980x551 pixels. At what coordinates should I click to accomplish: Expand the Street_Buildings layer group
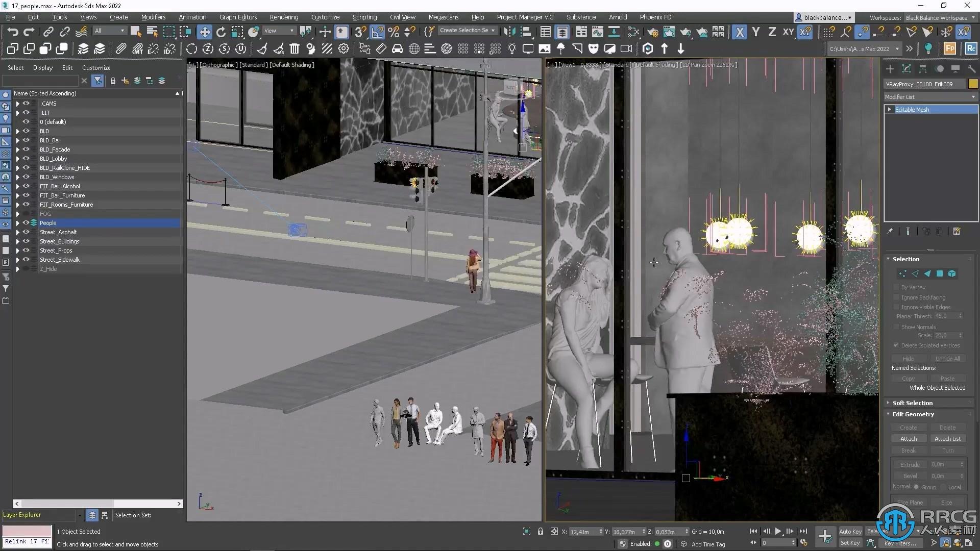tap(17, 241)
